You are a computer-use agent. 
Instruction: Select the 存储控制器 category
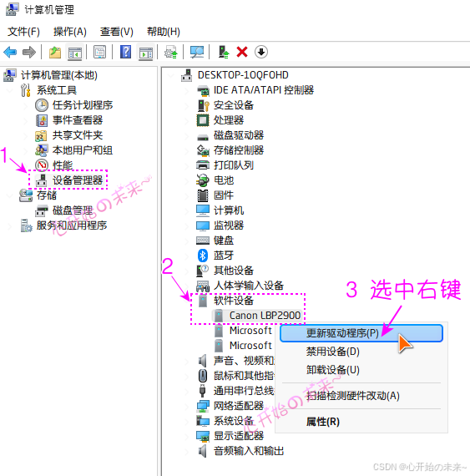[239, 150]
